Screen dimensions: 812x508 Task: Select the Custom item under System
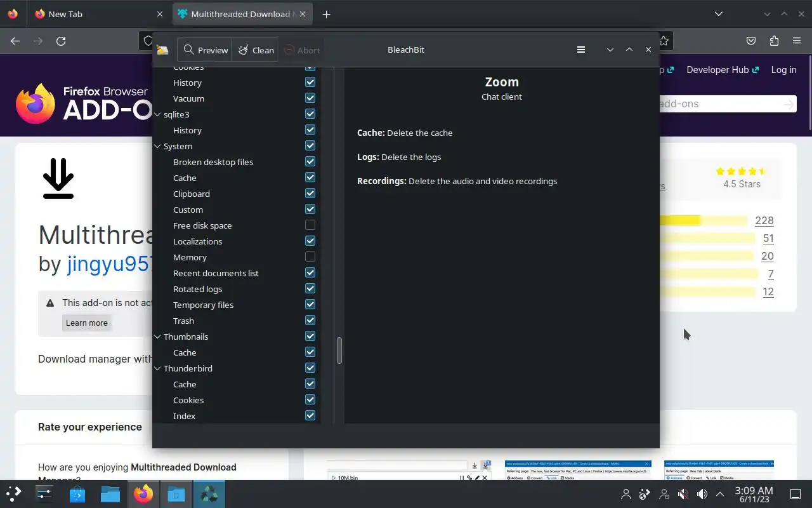pyautogui.click(x=188, y=210)
